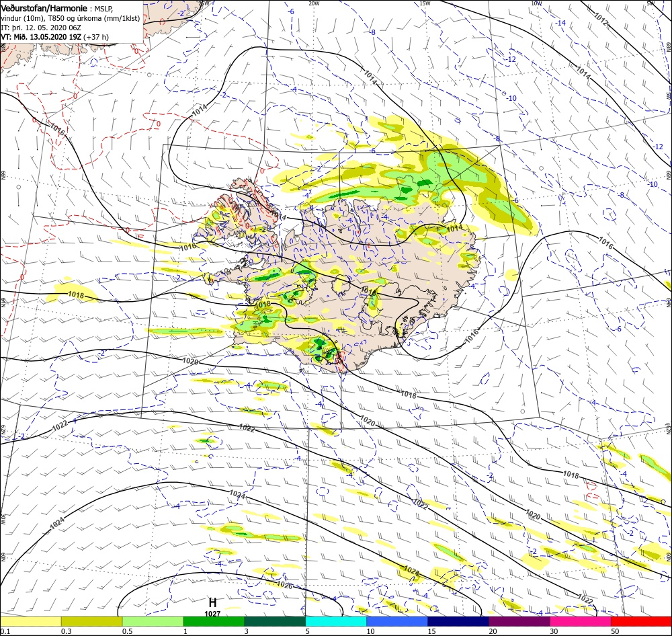672x636 pixels.
Task: Click the '1027' pressure value under H
Action: point(212,614)
